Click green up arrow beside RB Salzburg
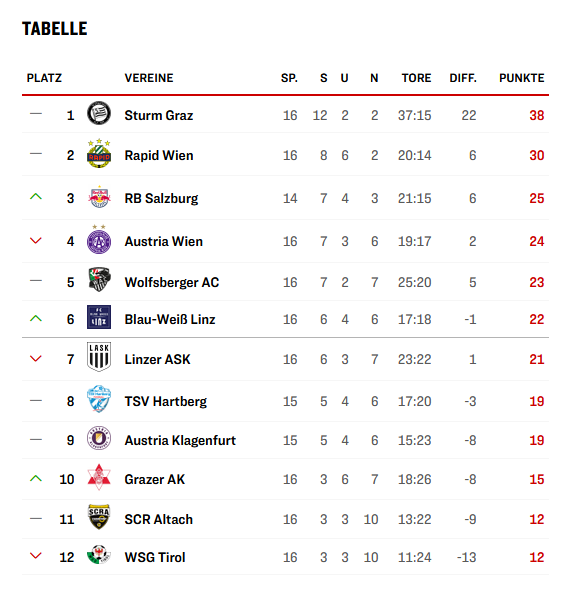 (36, 197)
